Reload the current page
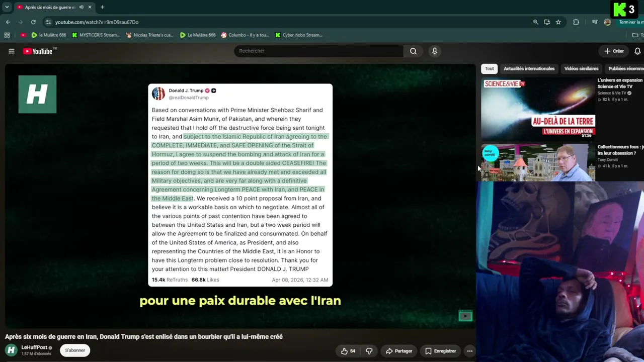Viewport: 644px width, 362px height. (33, 22)
